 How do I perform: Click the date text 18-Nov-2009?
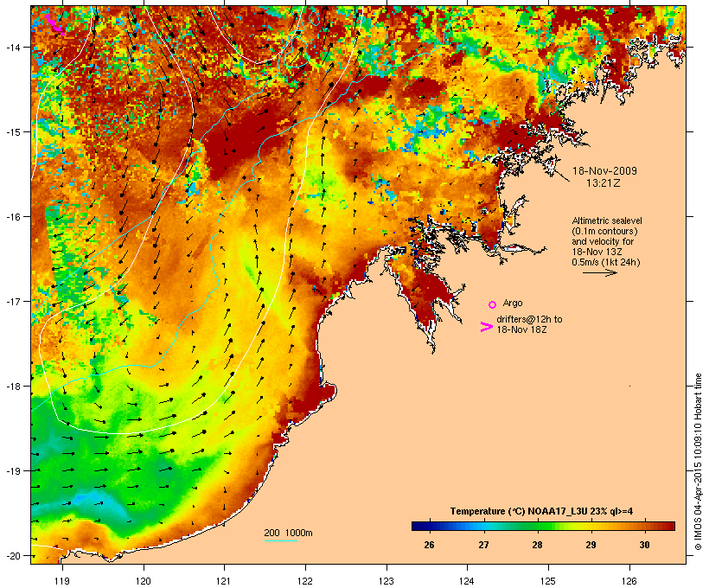tap(604, 171)
